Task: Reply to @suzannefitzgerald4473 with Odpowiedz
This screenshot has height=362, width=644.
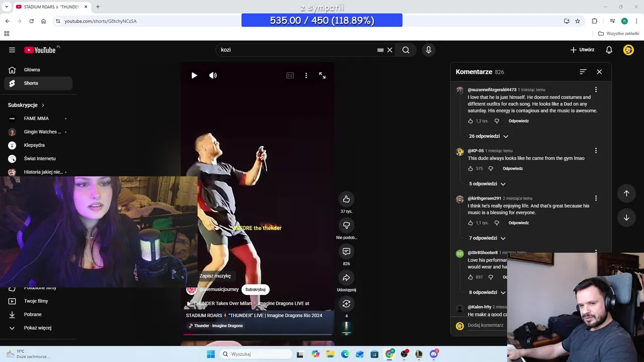Action: (519, 121)
